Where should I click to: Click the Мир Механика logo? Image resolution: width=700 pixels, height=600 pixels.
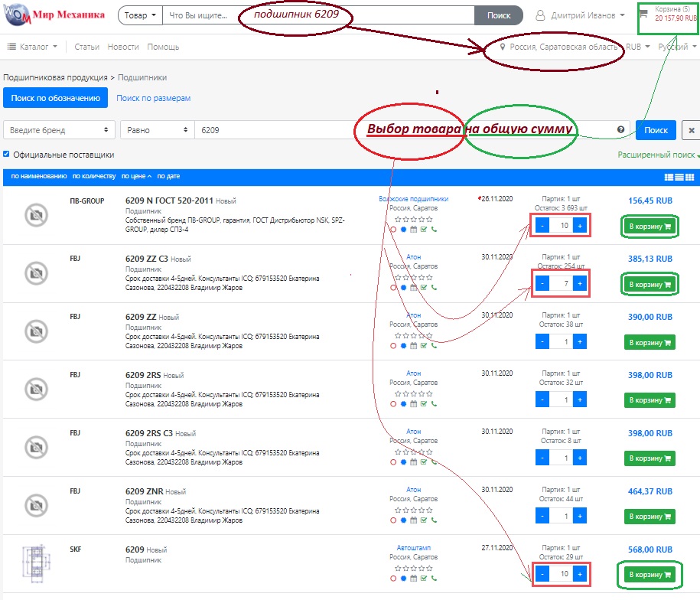click(x=54, y=15)
